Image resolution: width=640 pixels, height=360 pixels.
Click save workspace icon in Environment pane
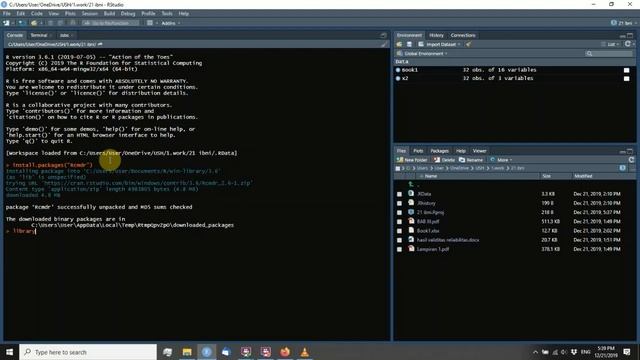pos(409,44)
